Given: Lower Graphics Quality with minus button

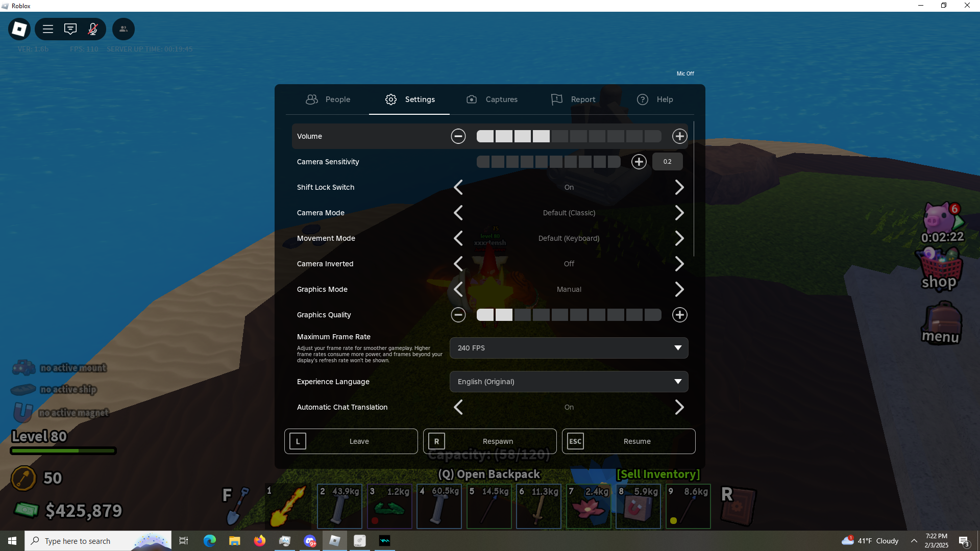Looking at the screenshot, I should point(458,315).
